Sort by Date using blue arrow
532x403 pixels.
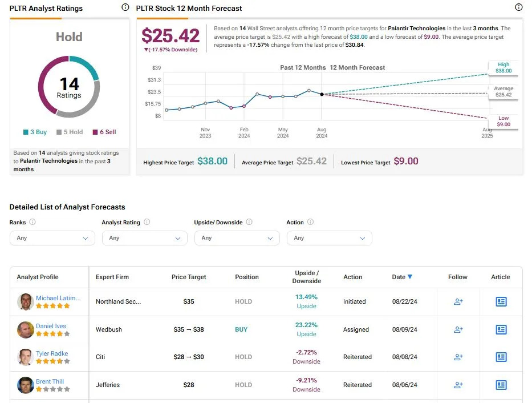[410, 277]
